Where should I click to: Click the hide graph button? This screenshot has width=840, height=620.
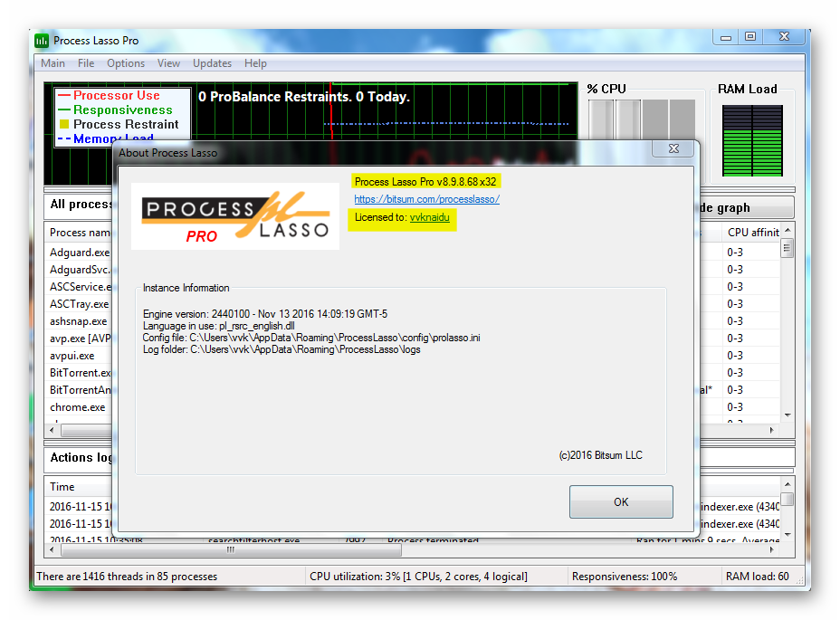tap(746, 208)
